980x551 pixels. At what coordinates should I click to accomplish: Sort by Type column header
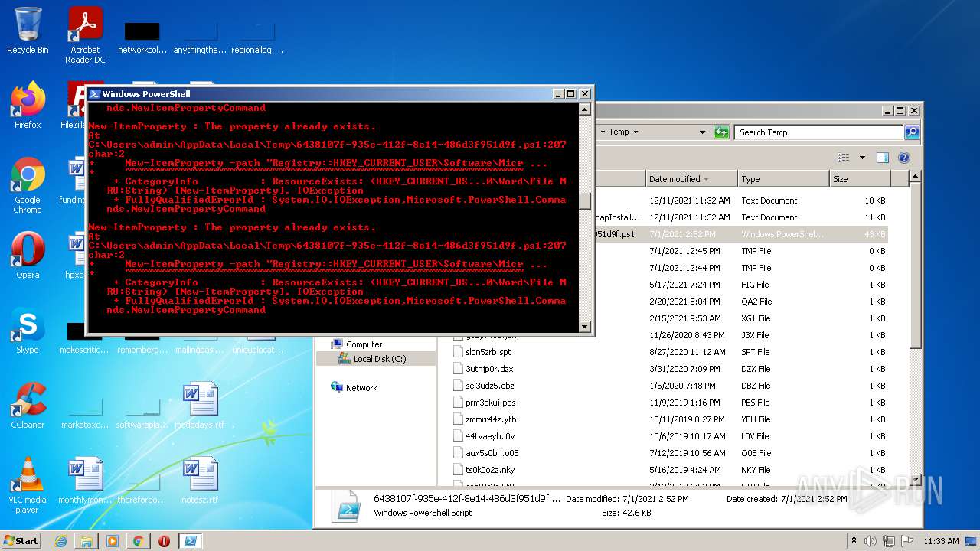(x=782, y=179)
